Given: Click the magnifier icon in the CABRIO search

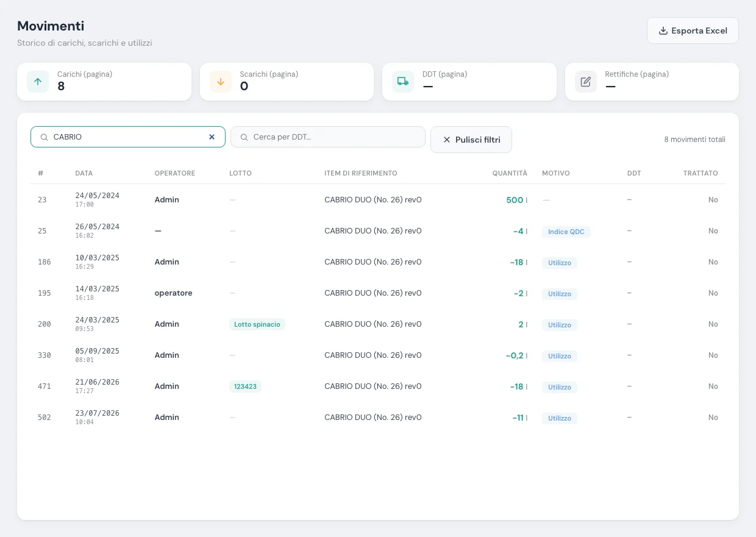Looking at the screenshot, I should pos(45,137).
